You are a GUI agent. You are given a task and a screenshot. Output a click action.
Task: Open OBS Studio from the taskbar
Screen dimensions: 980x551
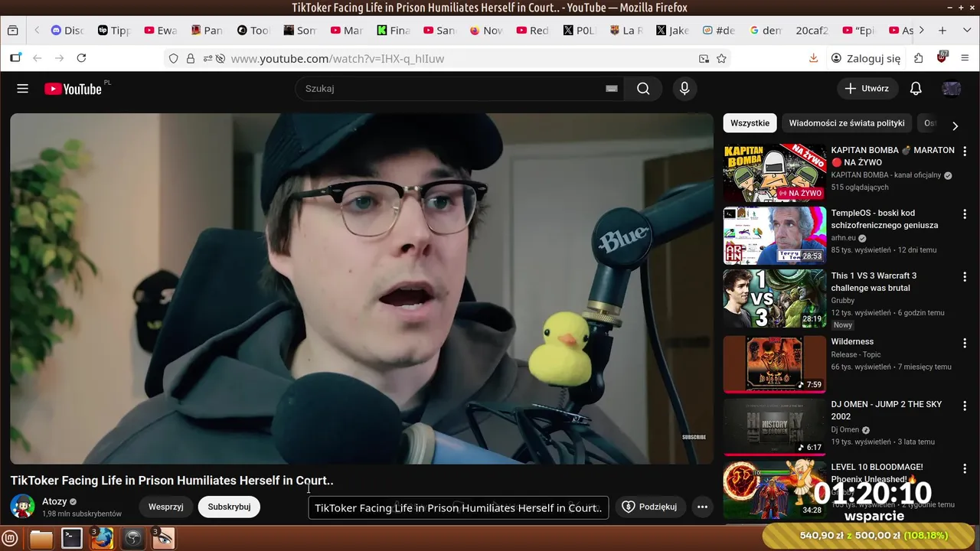(133, 539)
